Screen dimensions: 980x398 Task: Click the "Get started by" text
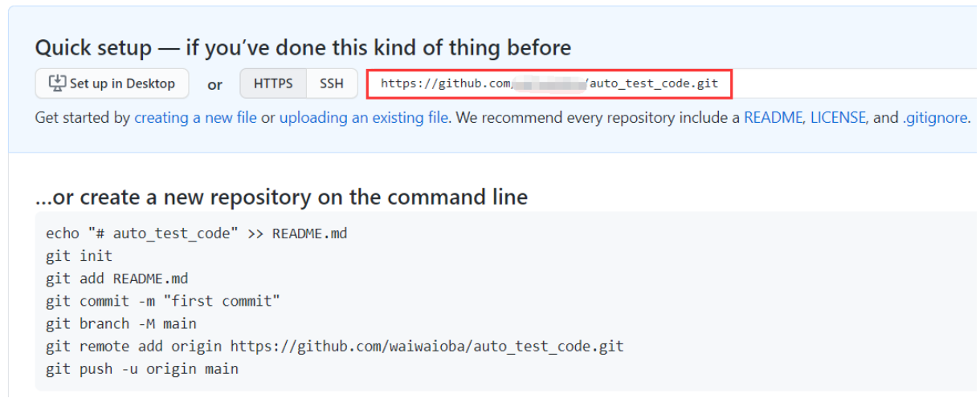[82, 118]
